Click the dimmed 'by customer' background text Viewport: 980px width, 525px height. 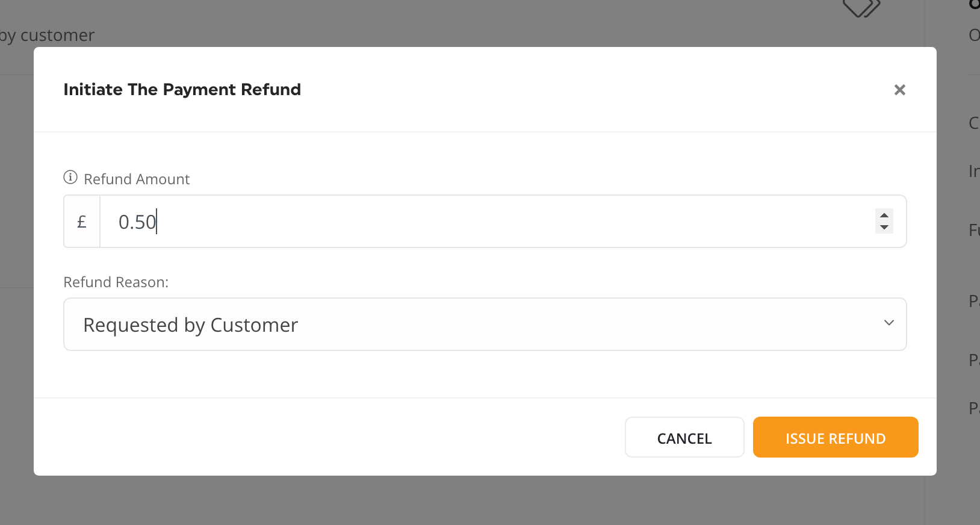click(x=48, y=36)
